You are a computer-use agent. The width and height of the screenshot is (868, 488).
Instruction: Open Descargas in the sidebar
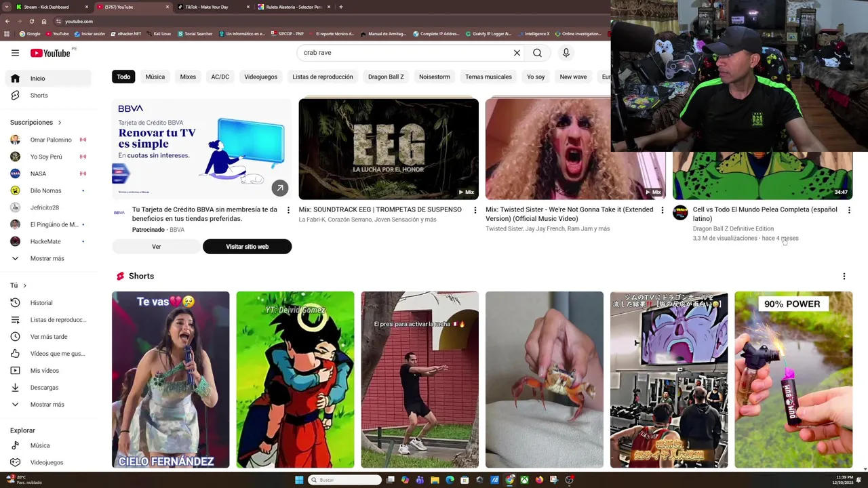(47, 388)
